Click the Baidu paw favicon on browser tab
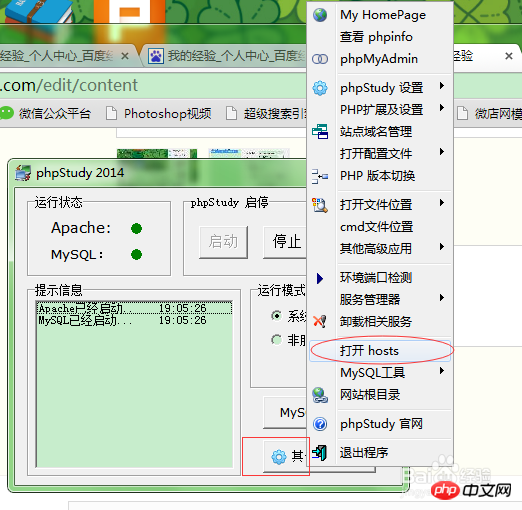The width and height of the screenshot is (522, 510). click(156, 56)
